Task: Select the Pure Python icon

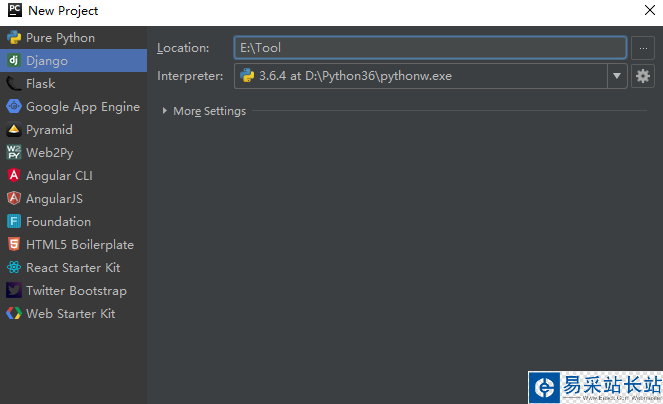Action: 14,38
